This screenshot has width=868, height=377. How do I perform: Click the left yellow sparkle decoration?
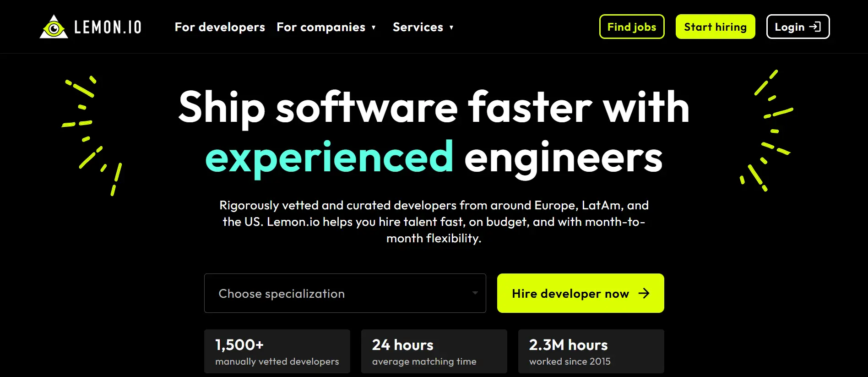coord(92,136)
